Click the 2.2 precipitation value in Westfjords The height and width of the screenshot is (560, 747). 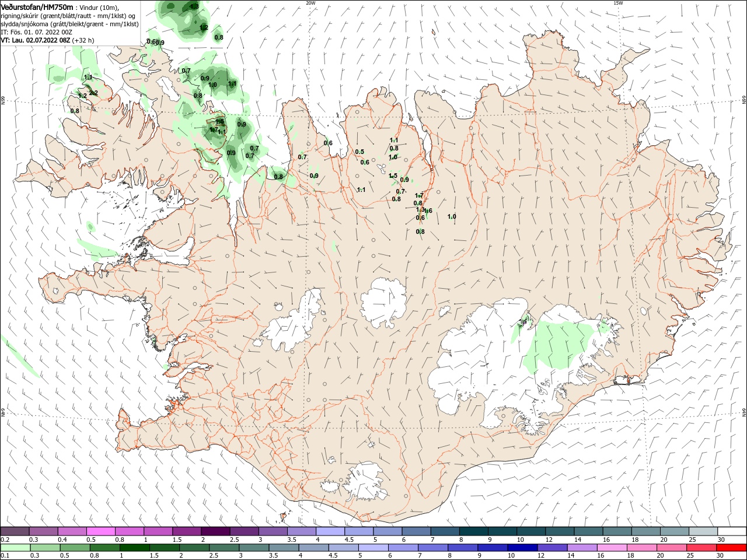[93, 93]
